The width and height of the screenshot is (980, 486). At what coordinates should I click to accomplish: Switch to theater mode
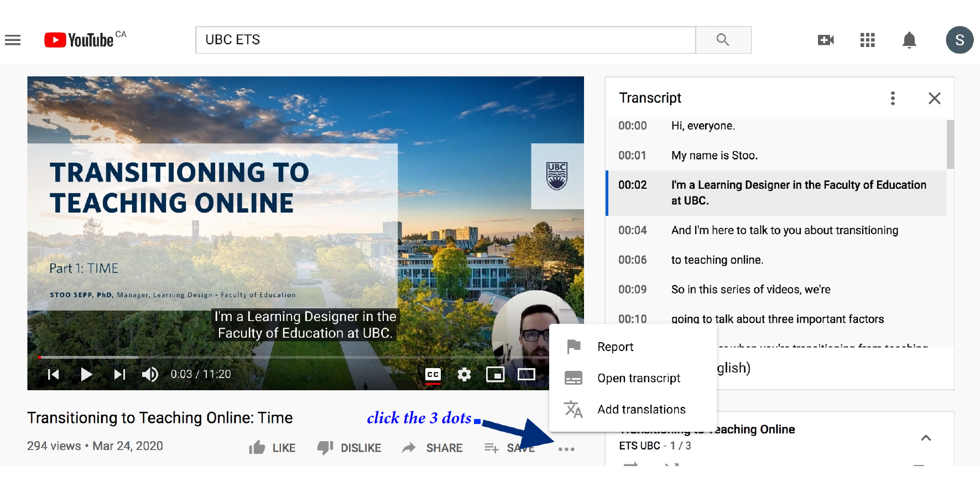point(527,375)
